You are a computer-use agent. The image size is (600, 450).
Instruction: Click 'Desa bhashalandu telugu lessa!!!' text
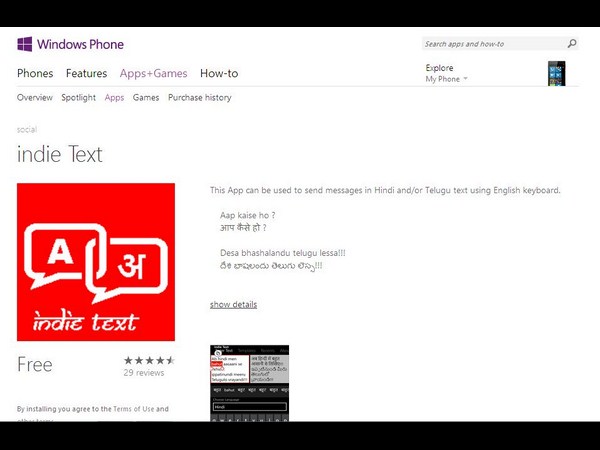coord(283,253)
